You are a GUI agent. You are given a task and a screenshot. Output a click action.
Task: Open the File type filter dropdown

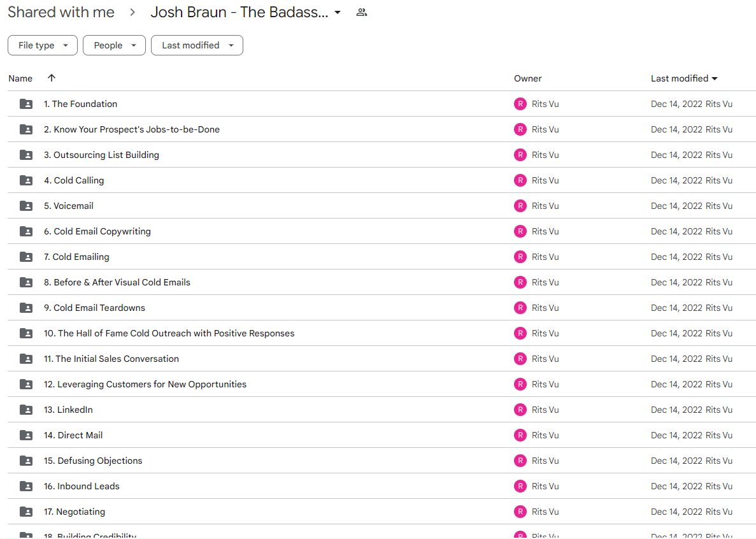43,45
